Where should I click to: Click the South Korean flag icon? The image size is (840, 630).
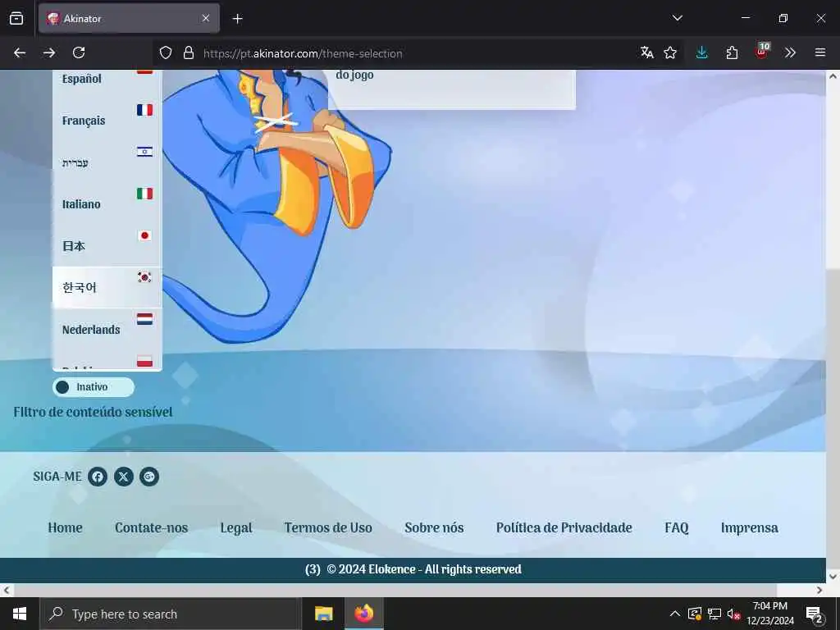click(x=144, y=277)
